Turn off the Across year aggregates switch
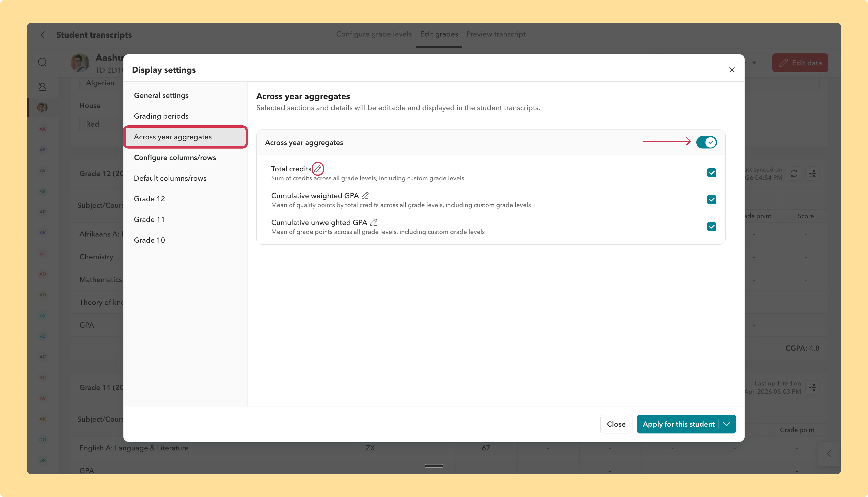The height and width of the screenshot is (497, 868). (x=707, y=142)
